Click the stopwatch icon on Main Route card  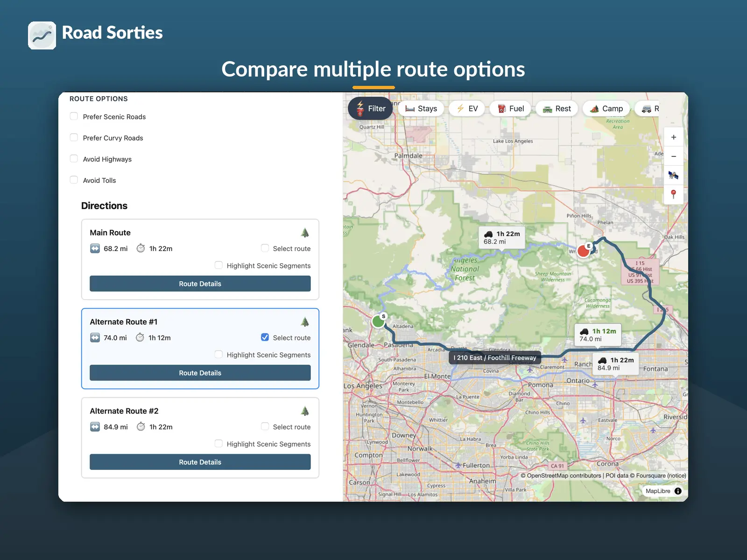pyautogui.click(x=141, y=248)
